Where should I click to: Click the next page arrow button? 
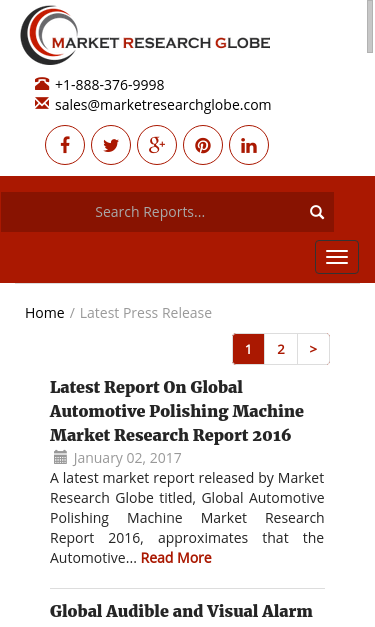click(x=313, y=349)
